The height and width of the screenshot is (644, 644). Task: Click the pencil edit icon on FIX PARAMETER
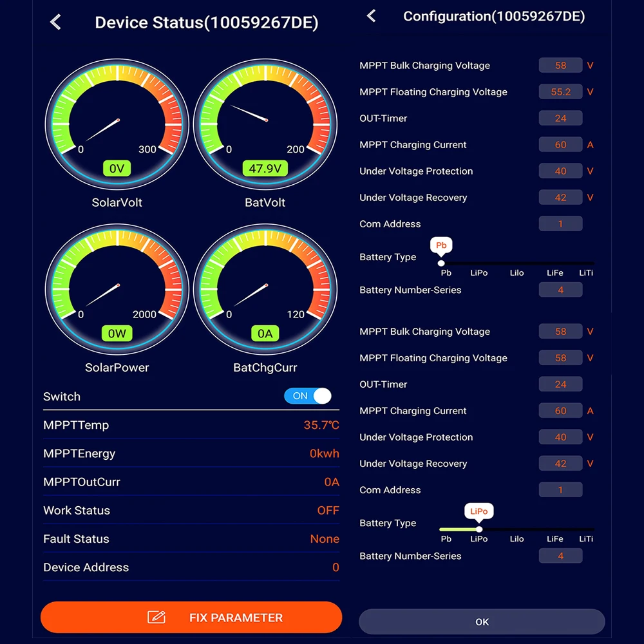[x=156, y=617]
